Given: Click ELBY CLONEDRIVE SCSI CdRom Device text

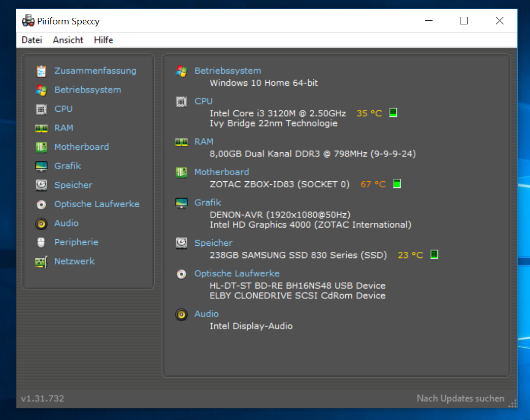Looking at the screenshot, I should pos(297,296).
